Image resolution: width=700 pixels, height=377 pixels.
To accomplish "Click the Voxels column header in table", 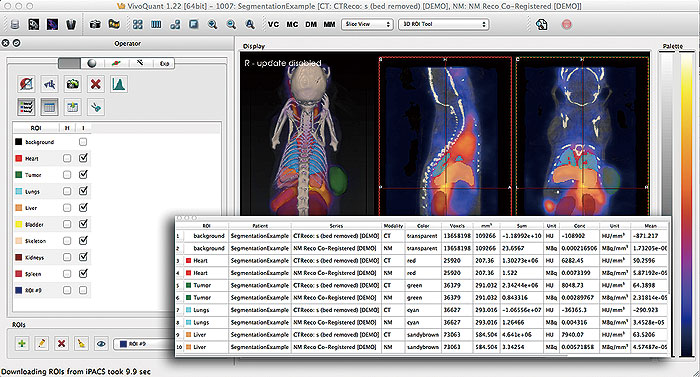I will 457,226.
